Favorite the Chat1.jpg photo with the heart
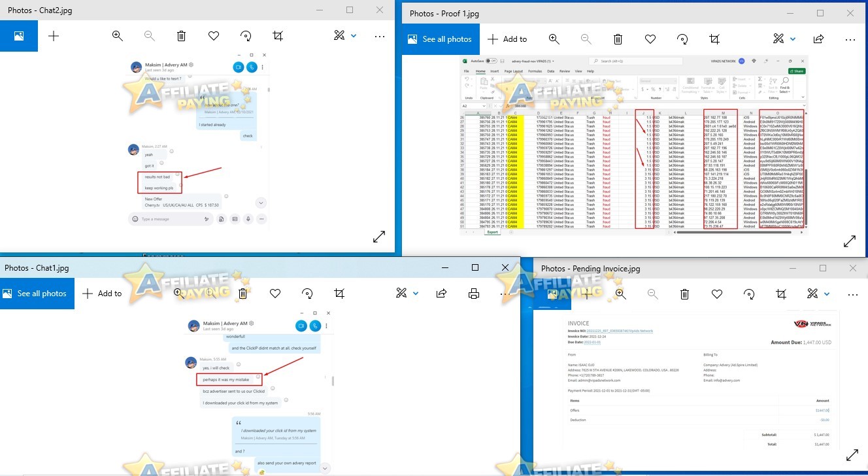Screen dimensions: 868x476 (x=275, y=294)
